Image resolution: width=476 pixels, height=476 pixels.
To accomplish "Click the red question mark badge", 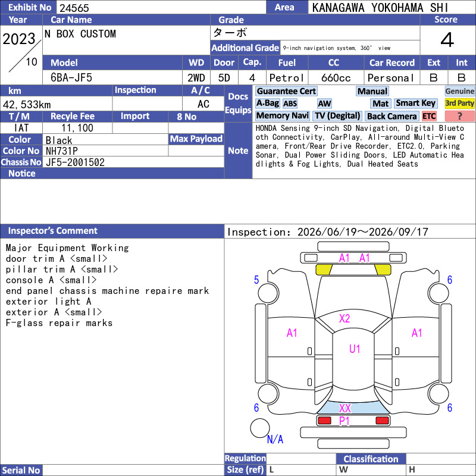I will point(459,116).
